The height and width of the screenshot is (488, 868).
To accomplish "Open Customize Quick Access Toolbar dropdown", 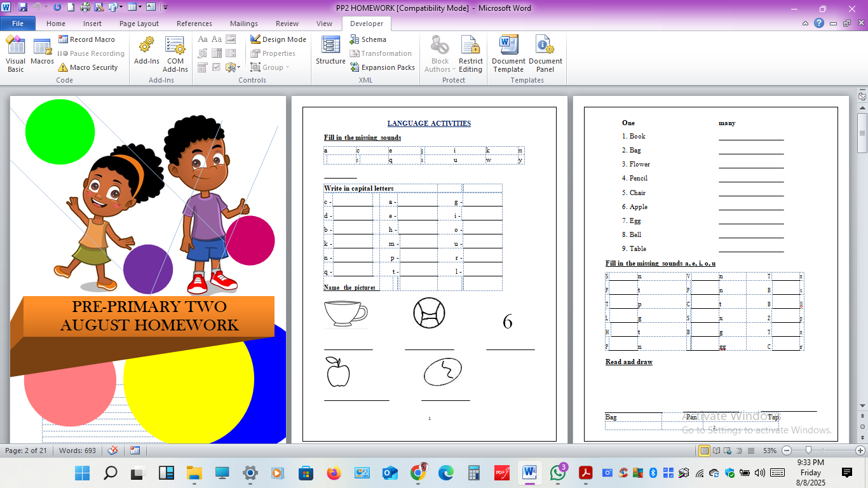I will point(165,8).
